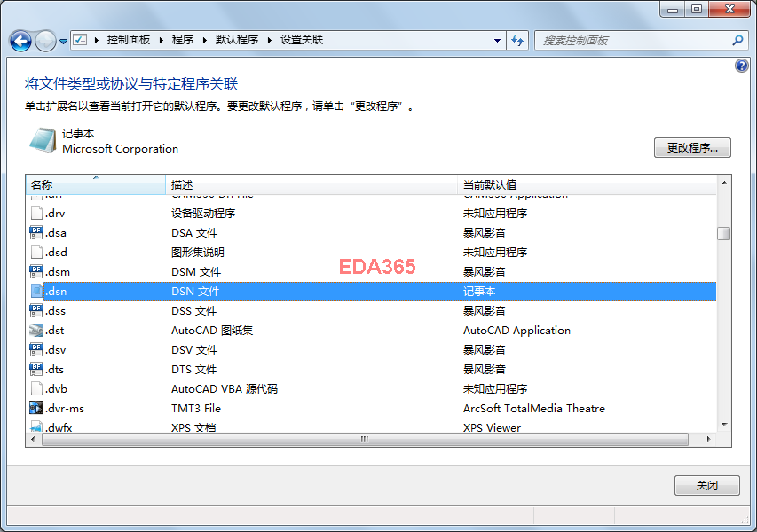Click the text TMT3 File
This screenshot has height=532, width=757.
196,408
